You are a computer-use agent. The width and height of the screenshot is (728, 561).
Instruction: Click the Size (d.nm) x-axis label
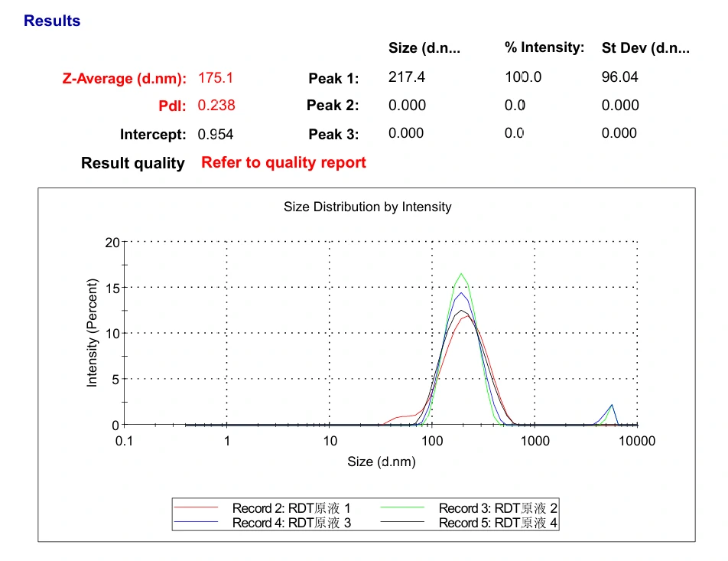382,462
